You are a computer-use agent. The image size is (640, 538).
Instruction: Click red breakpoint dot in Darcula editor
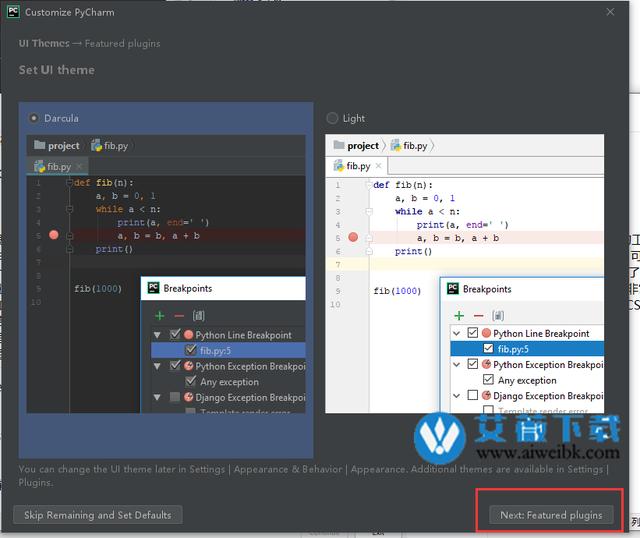point(54,235)
